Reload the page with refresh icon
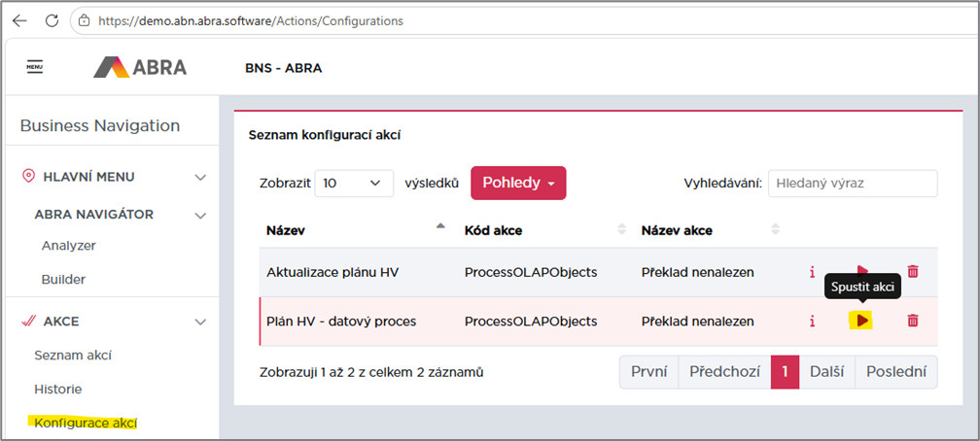980x441 pixels. tap(52, 20)
